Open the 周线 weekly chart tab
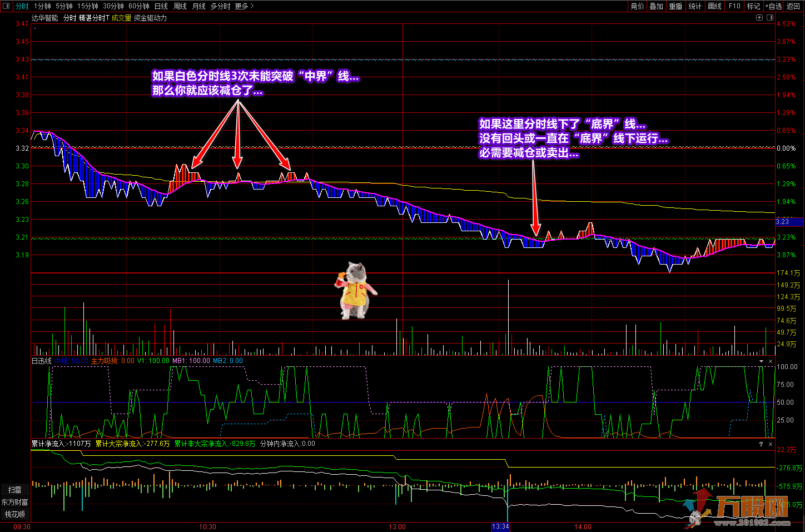The width and height of the screenshot is (805, 532). (x=180, y=6)
